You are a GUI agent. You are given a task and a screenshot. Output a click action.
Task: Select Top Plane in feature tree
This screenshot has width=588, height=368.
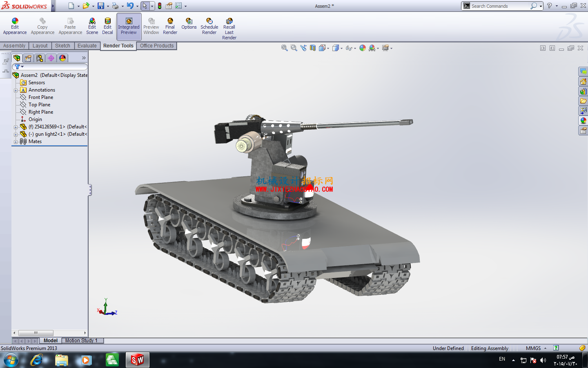39,105
